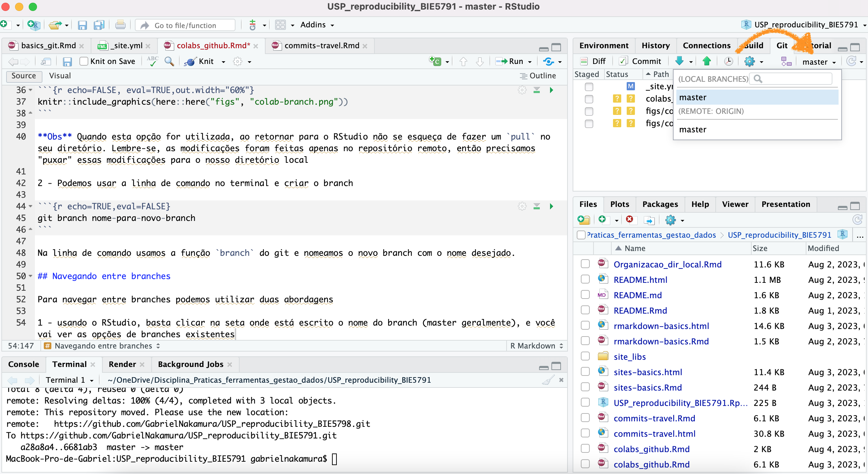Click the Git Commit button

click(640, 62)
